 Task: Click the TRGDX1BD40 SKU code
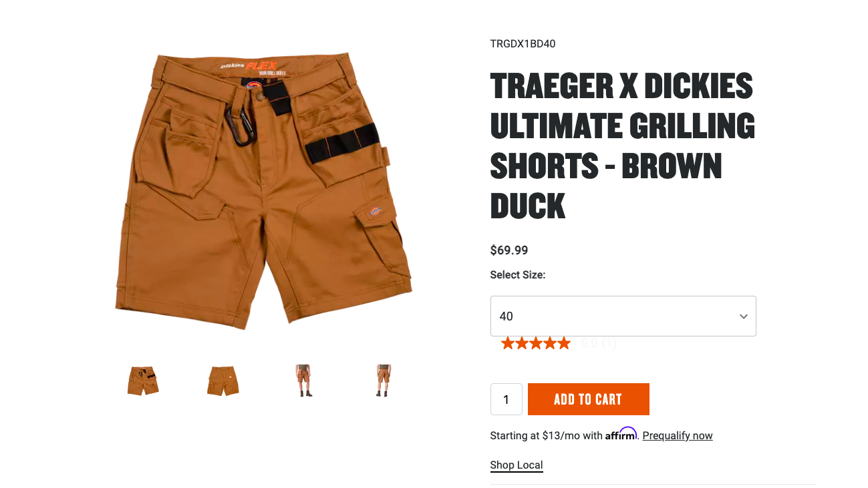[x=523, y=44]
